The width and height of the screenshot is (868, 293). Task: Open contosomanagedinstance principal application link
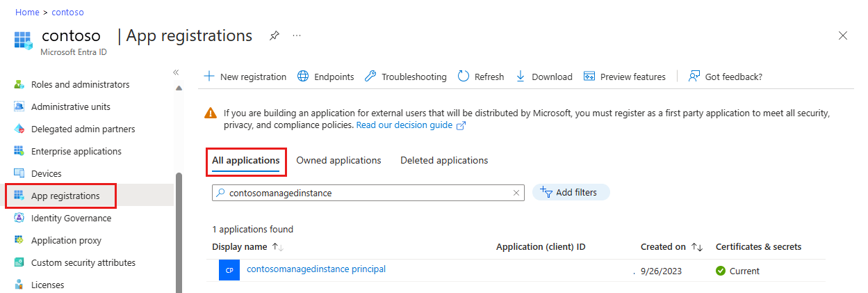(316, 269)
